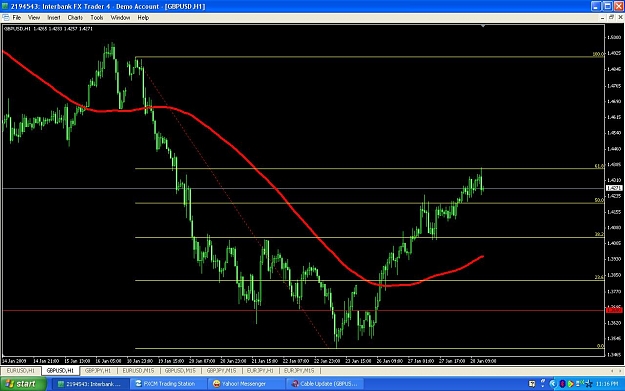Open the Charts menu
Viewport: 625px width, 391px height.
75,18
